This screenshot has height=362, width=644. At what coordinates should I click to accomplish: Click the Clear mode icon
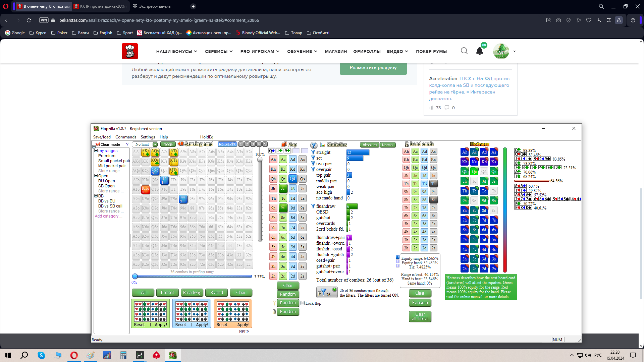click(98, 144)
